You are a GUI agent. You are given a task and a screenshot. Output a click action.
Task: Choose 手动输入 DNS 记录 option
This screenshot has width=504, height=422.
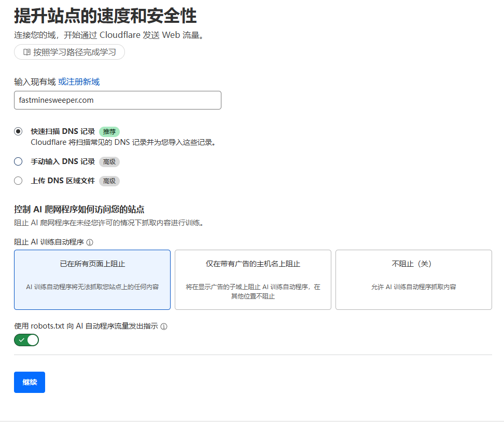[18, 161]
